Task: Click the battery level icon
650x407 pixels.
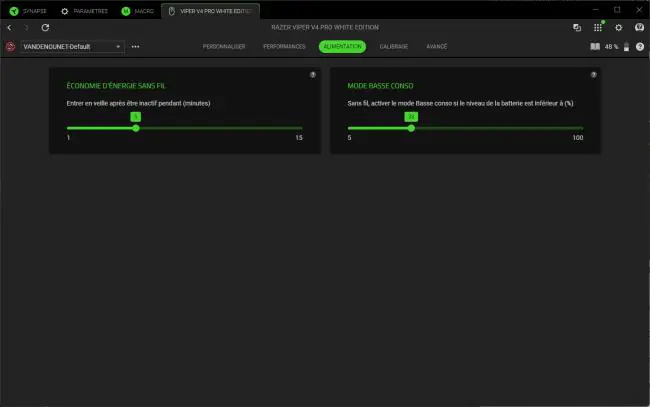Action: click(626, 47)
